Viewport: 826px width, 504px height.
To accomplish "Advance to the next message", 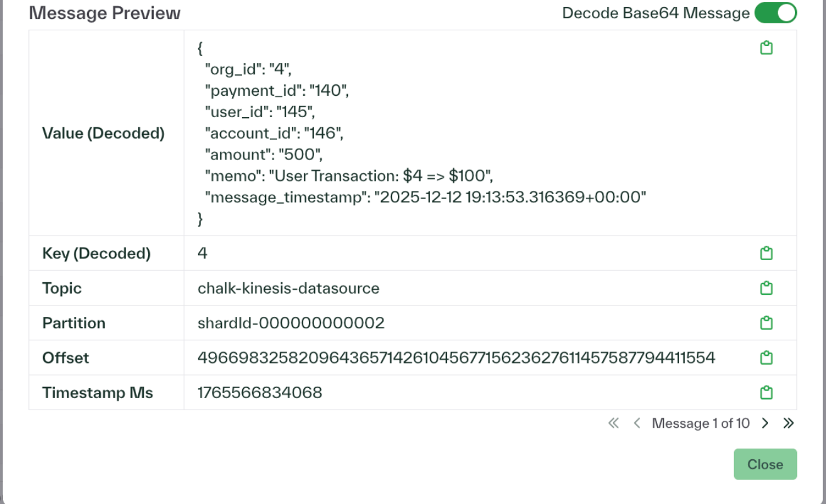I will [765, 423].
